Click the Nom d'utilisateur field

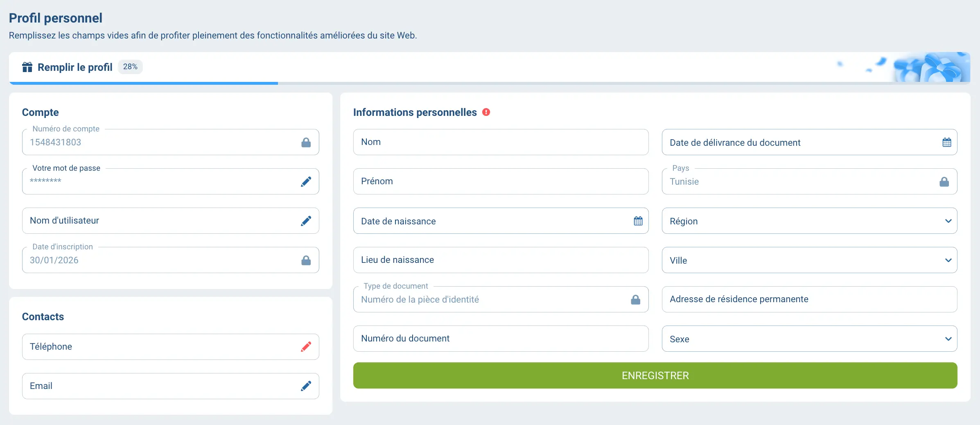tap(170, 221)
